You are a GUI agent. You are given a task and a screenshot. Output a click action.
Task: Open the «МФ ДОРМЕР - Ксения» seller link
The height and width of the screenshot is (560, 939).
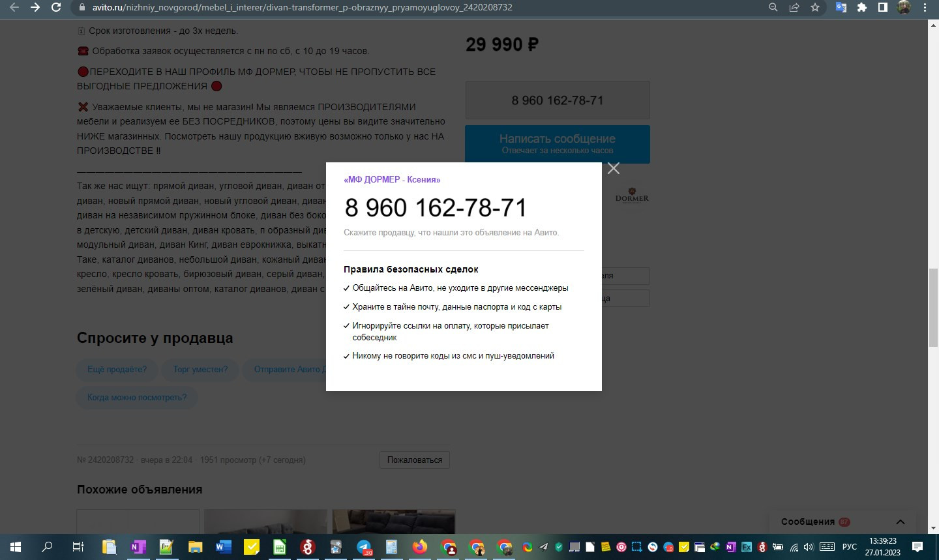point(392,179)
